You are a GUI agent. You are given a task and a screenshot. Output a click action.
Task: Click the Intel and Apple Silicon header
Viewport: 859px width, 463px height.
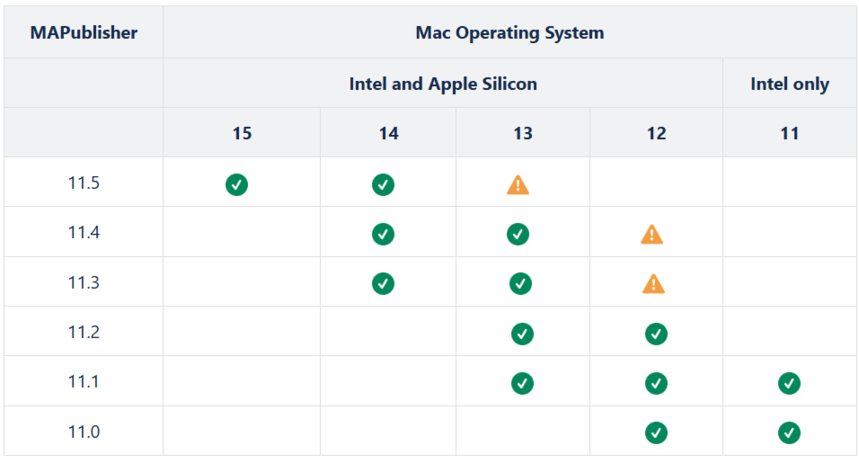coord(443,84)
